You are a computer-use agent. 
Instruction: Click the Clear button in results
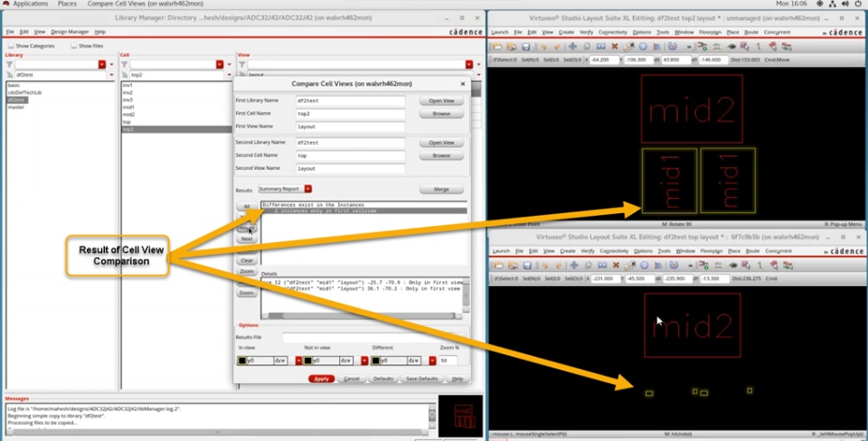pos(246,260)
